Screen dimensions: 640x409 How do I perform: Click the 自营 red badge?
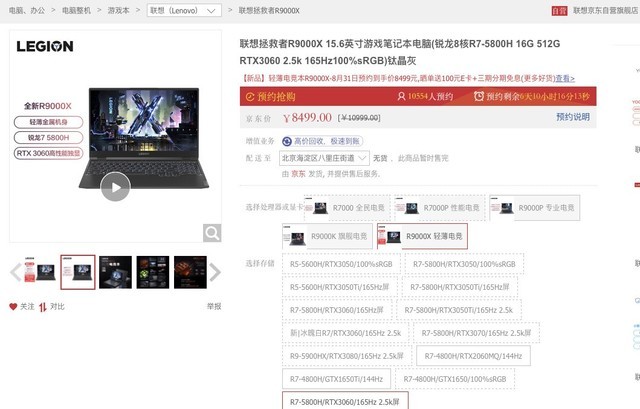(560, 11)
